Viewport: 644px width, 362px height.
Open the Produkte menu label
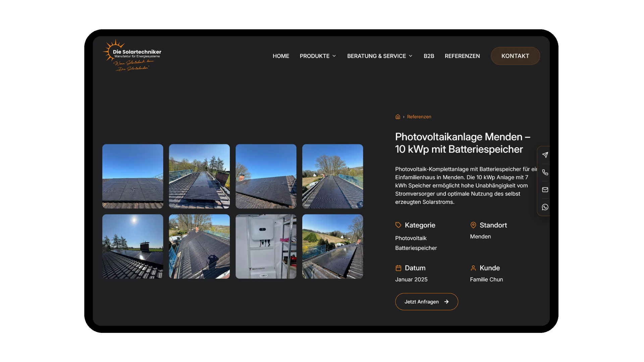coord(315,56)
